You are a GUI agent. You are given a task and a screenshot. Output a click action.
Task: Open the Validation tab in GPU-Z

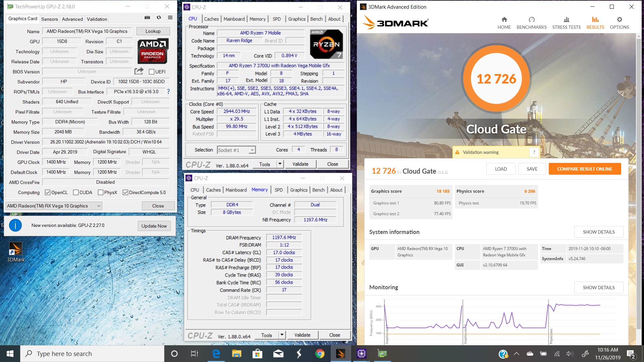click(97, 19)
